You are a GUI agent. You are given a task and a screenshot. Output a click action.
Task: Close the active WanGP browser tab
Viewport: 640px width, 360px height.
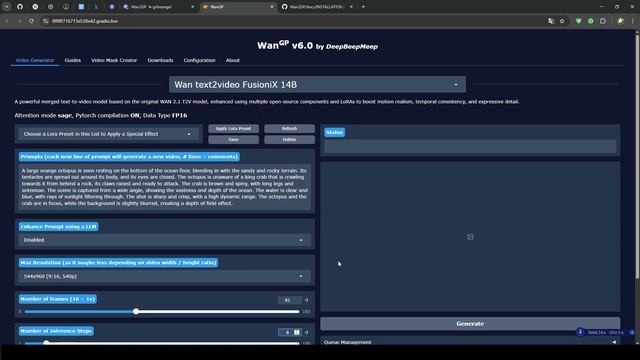pos(272,7)
